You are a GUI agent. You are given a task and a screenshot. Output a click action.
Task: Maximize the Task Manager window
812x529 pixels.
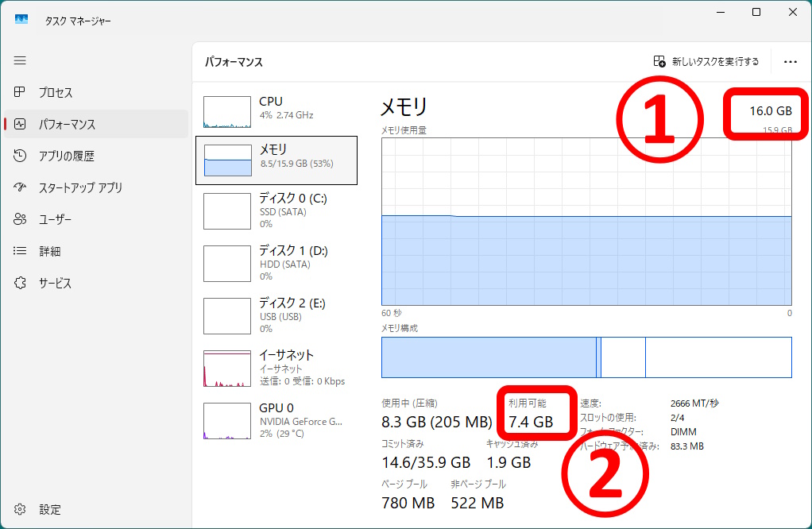point(756,12)
